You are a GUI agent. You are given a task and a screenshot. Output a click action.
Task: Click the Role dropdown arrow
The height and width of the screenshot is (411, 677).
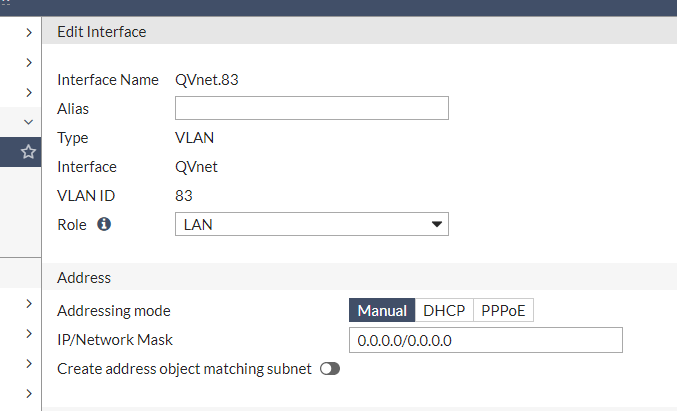point(436,224)
